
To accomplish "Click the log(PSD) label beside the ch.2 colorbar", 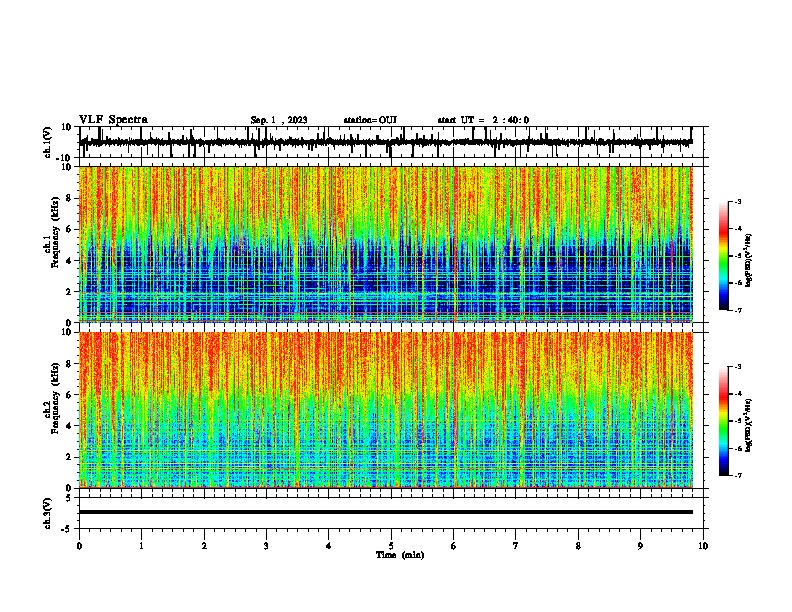I will 748,426.
